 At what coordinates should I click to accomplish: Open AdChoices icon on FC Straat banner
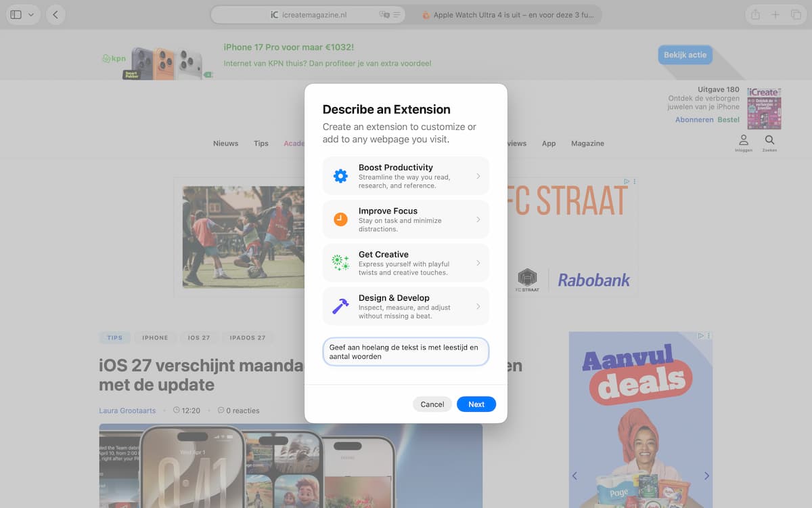click(627, 182)
